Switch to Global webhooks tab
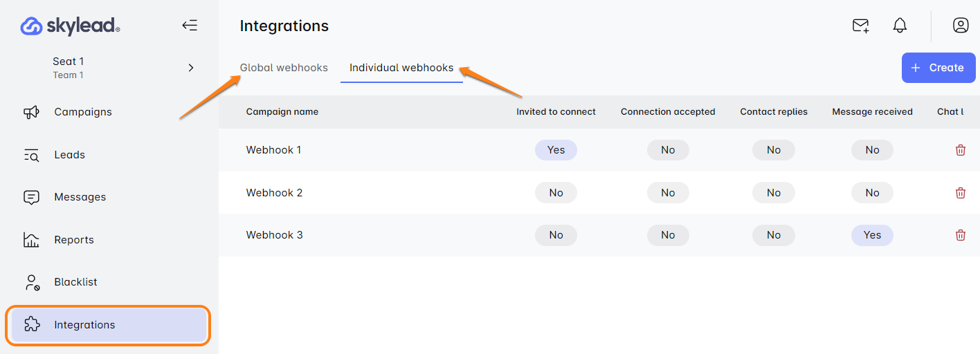Screen dimensions: 980x354 (x=284, y=68)
